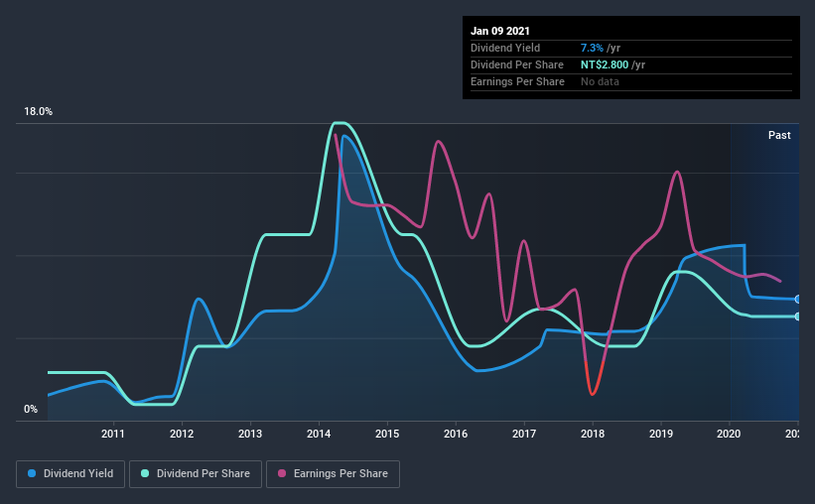This screenshot has width=815, height=504.
Task: Click the Dividend Per Share tooltip row label
Action: point(516,64)
